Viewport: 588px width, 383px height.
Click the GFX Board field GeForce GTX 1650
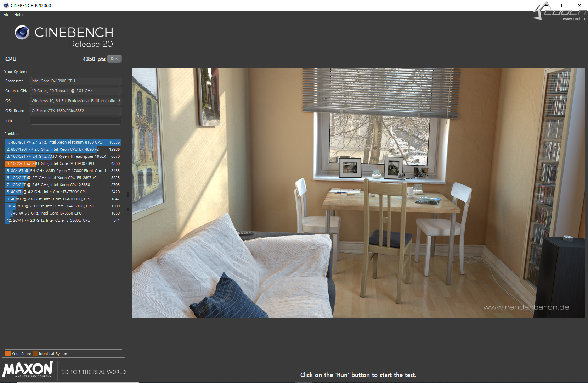click(75, 111)
